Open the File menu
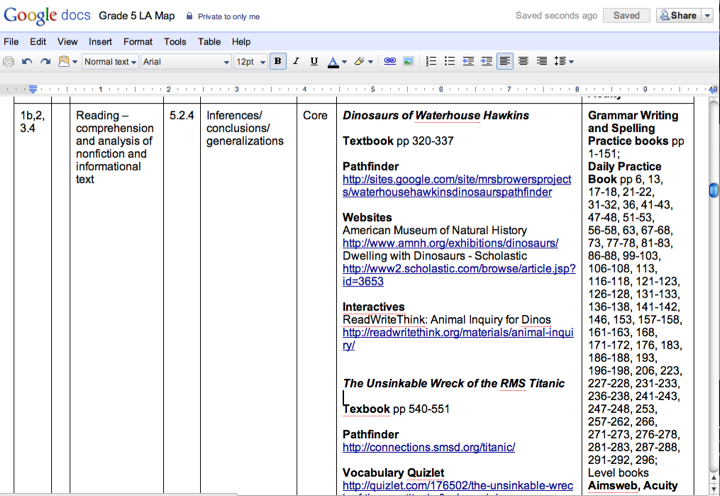The height and width of the screenshot is (496, 720). click(x=11, y=42)
